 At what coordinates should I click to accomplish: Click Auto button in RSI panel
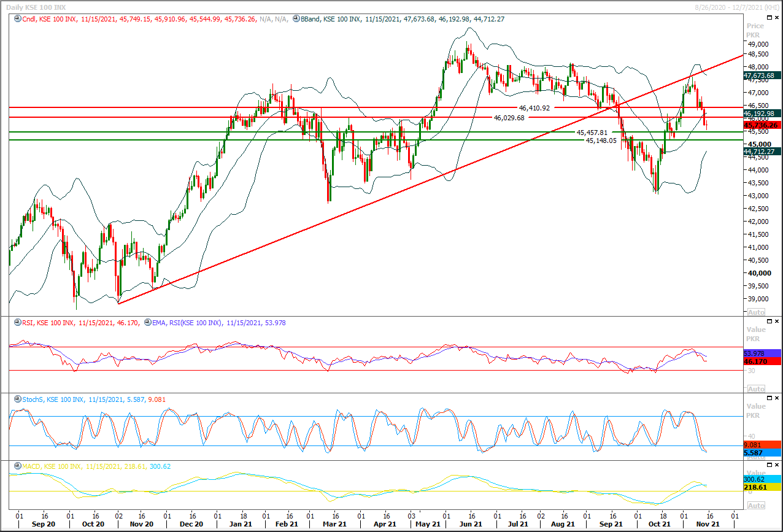[x=757, y=389]
